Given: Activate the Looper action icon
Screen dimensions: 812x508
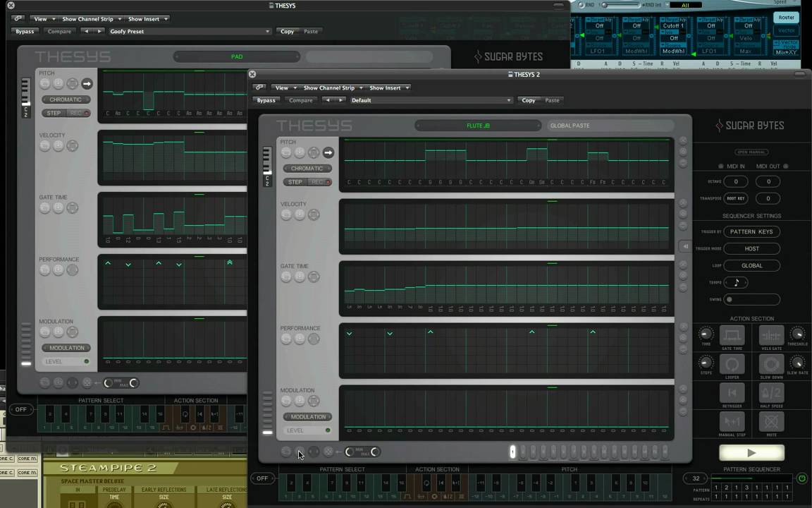Looking at the screenshot, I should (x=732, y=364).
